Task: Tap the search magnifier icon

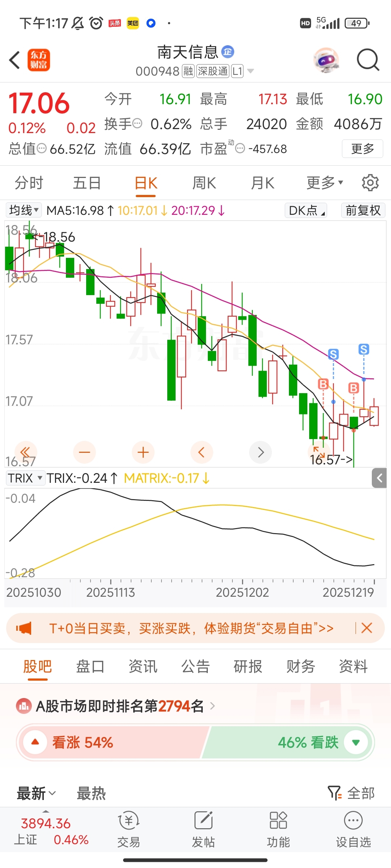Action: click(368, 60)
